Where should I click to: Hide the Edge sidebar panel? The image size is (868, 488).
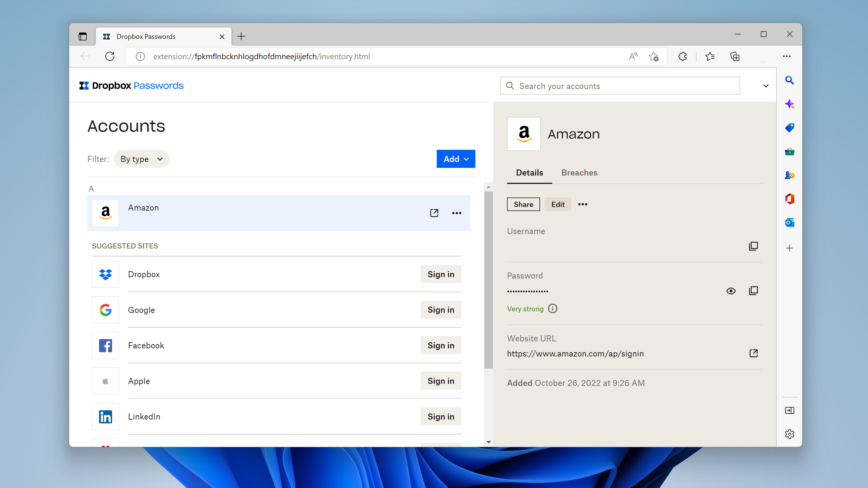(x=789, y=410)
